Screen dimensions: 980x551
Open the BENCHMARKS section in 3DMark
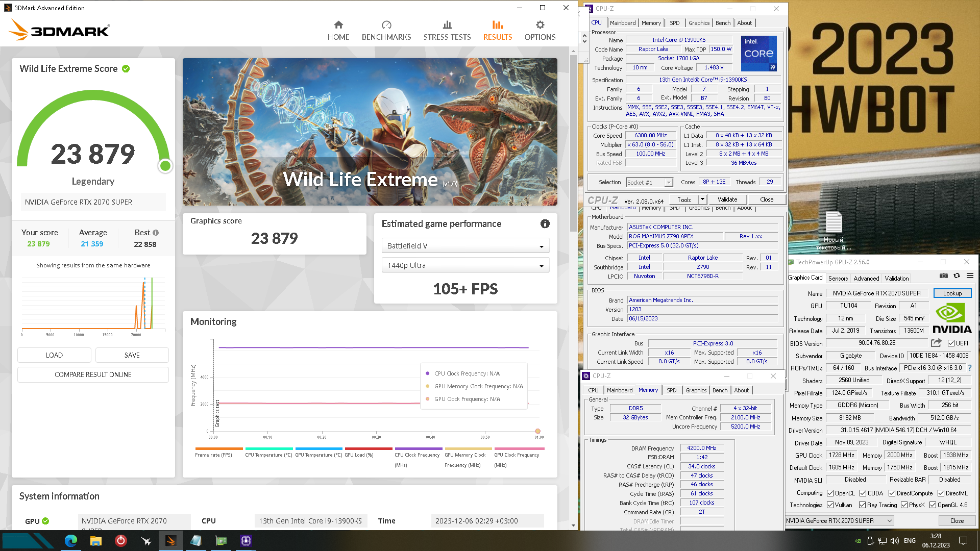[x=386, y=31]
